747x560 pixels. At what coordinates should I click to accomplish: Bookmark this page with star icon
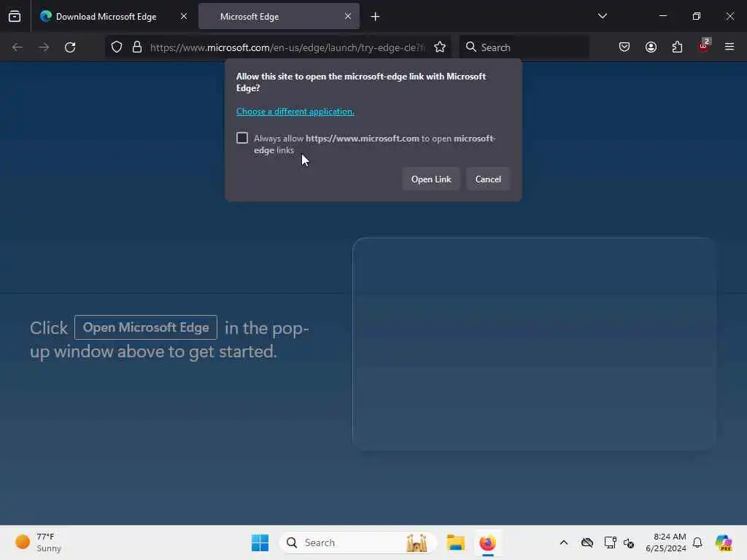coord(440,47)
